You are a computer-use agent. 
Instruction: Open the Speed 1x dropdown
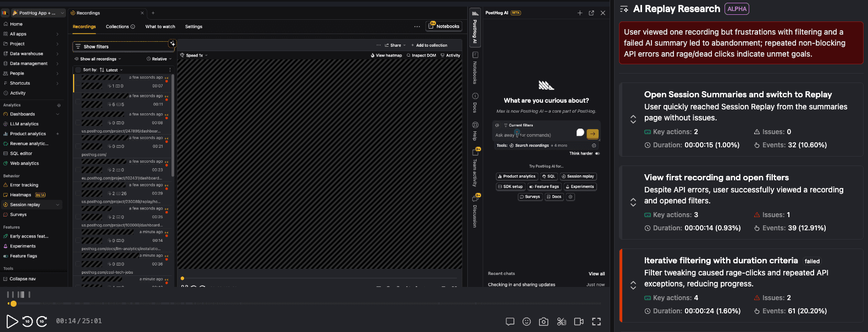pyautogui.click(x=194, y=56)
